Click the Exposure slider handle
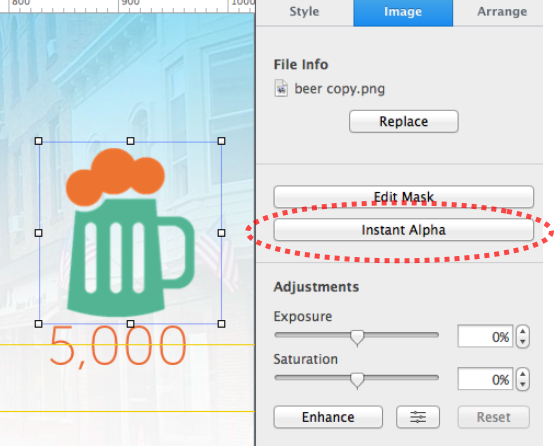This screenshot has height=447, width=557. tap(357, 337)
